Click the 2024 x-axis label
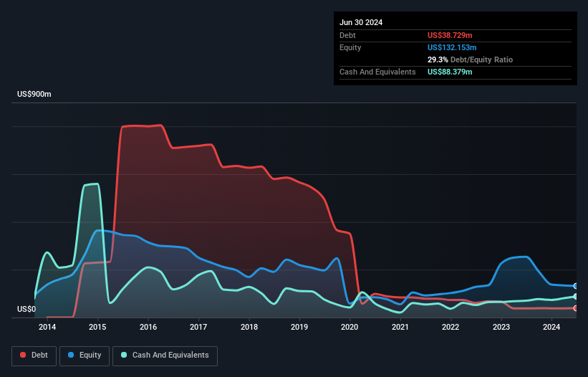 [551, 327]
